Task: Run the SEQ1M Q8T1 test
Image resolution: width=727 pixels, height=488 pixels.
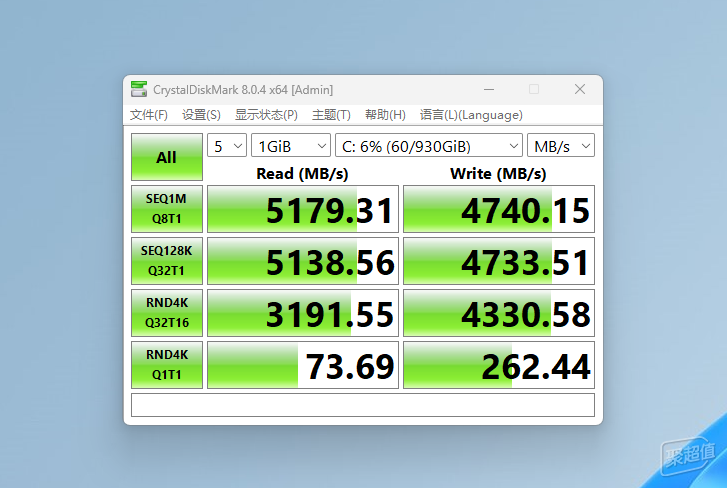Action: (167, 209)
